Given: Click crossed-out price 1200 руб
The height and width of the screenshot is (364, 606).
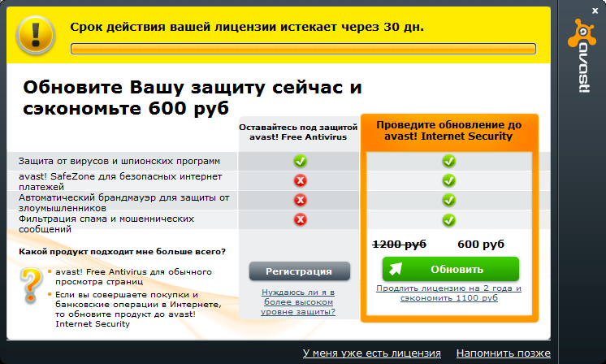Looking at the screenshot, I should coord(399,245).
